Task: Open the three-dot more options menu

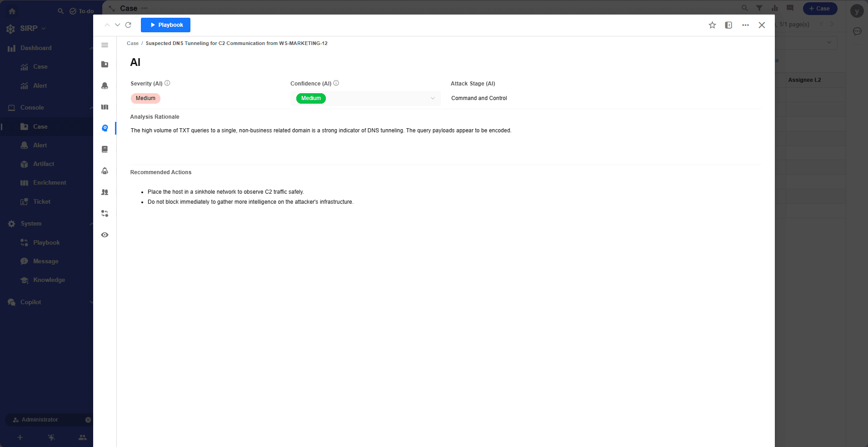Action: (x=745, y=25)
